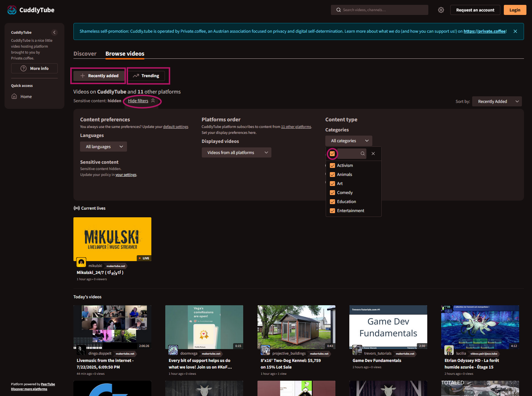
Task: Expand the Videos from all platforms dropdown
Action: point(236,153)
